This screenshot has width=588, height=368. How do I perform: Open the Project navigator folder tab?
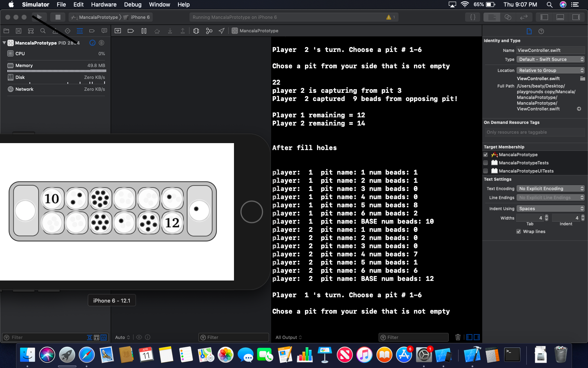pyautogui.click(x=6, y=31)
